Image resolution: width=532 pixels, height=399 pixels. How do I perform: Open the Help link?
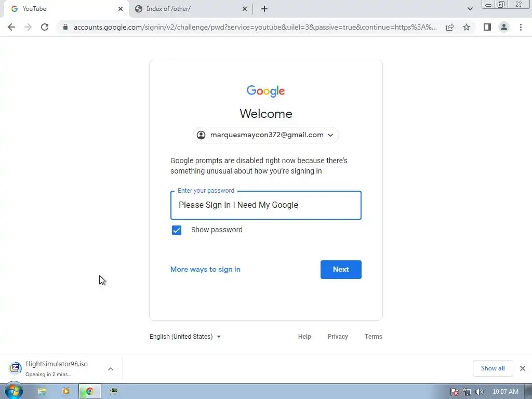click(304, 337)
